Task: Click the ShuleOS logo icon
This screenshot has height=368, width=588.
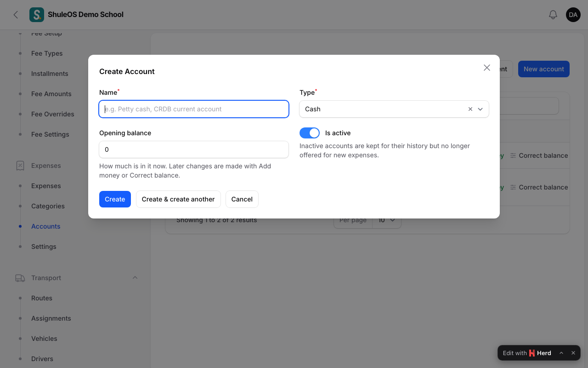Action: (x=37, y=15)
